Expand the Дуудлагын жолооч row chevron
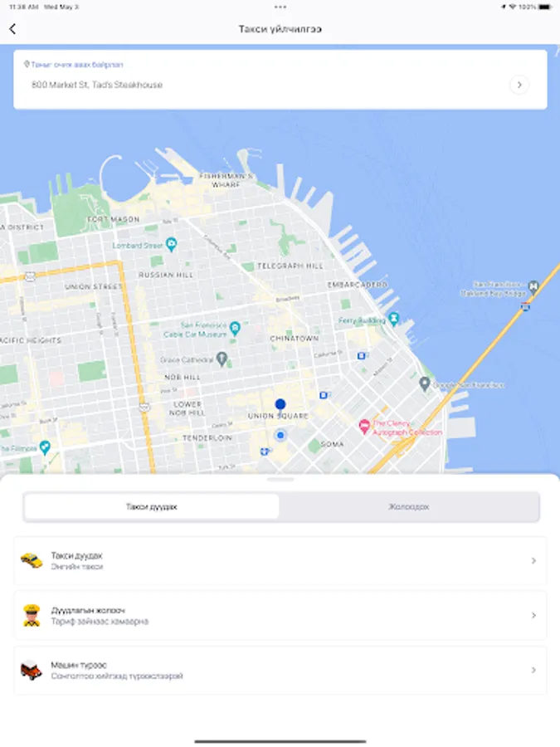The image size is (560, 747). coord(533,616)
